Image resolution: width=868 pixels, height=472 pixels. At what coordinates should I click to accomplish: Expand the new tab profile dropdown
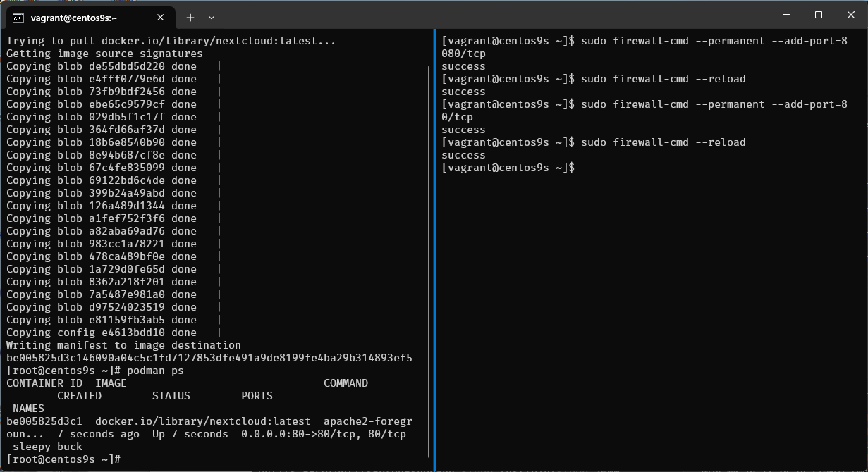coord(212,18)
